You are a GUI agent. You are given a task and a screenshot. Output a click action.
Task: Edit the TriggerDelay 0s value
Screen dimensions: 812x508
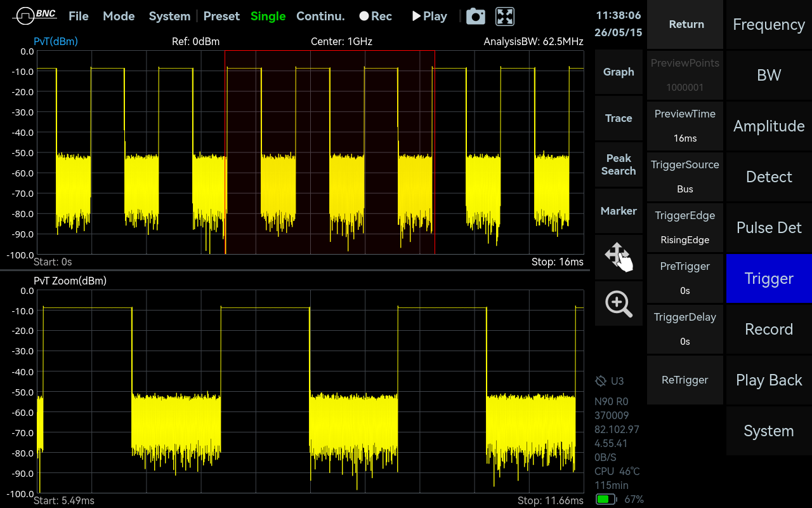pyautogui.click(x=685, y=329)
